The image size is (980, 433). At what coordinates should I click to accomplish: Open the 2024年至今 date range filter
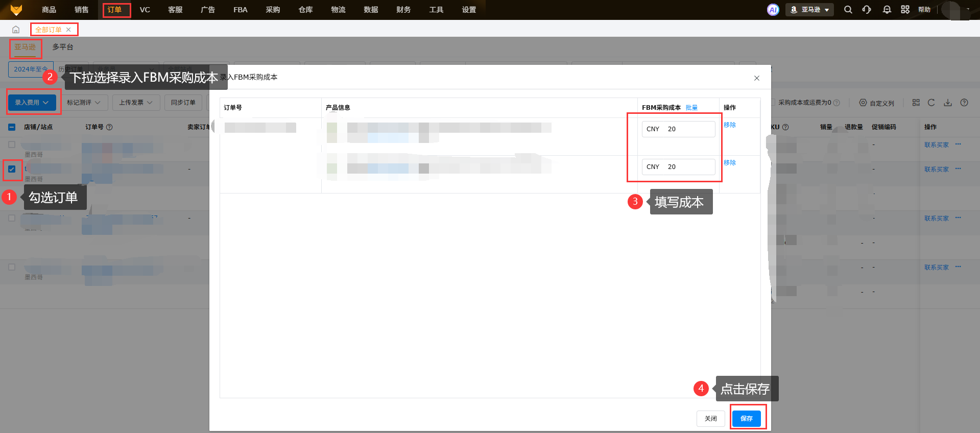(31, 69)
